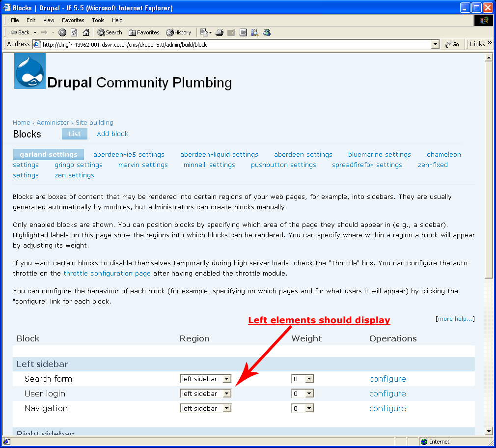Click the Print icon

click(x=219, y=32)
